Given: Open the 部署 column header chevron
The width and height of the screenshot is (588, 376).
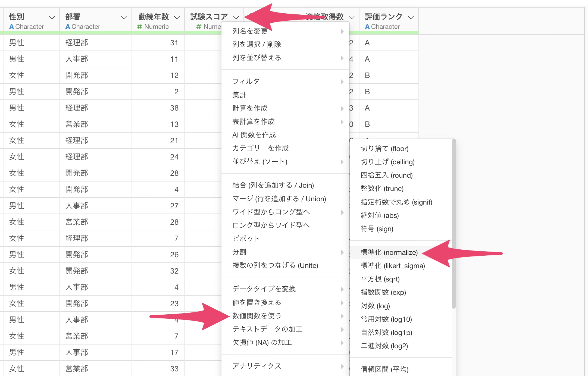Looking at the screenshot, I should click(x=123, y=18).
